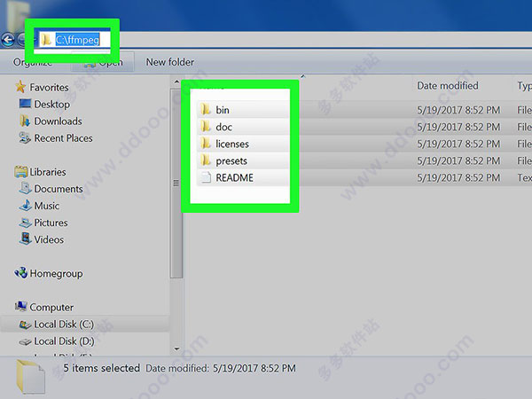Click the sidebar scrollbar up arrow
This screenshot has width=532, height=399.
(x=176, y=82)
